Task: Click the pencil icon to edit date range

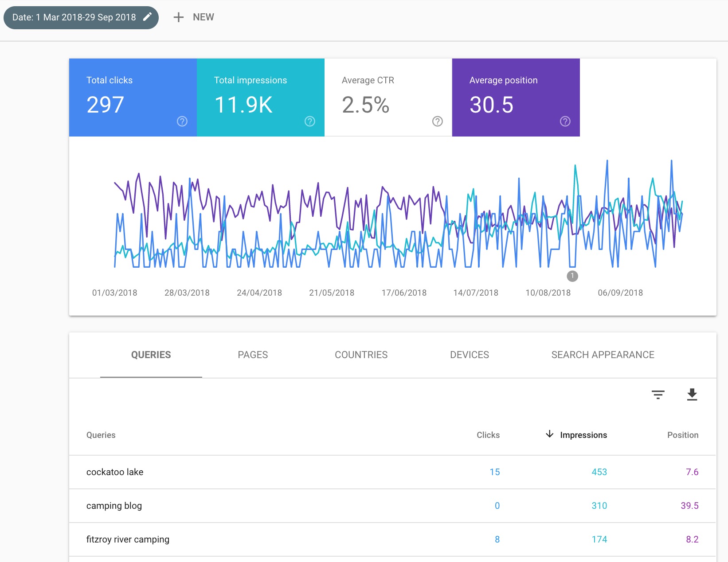Action: pos(148,17)
